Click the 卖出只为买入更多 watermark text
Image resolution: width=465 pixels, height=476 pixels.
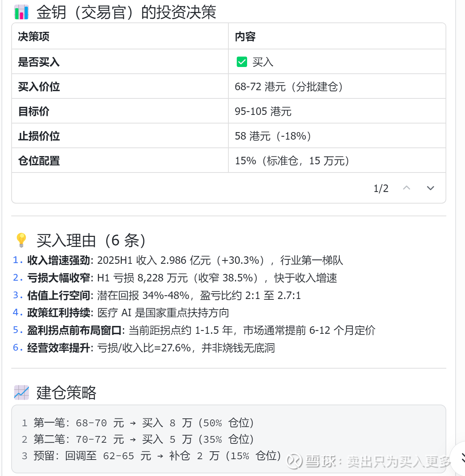pyautogui.click(x=399, y=461)
